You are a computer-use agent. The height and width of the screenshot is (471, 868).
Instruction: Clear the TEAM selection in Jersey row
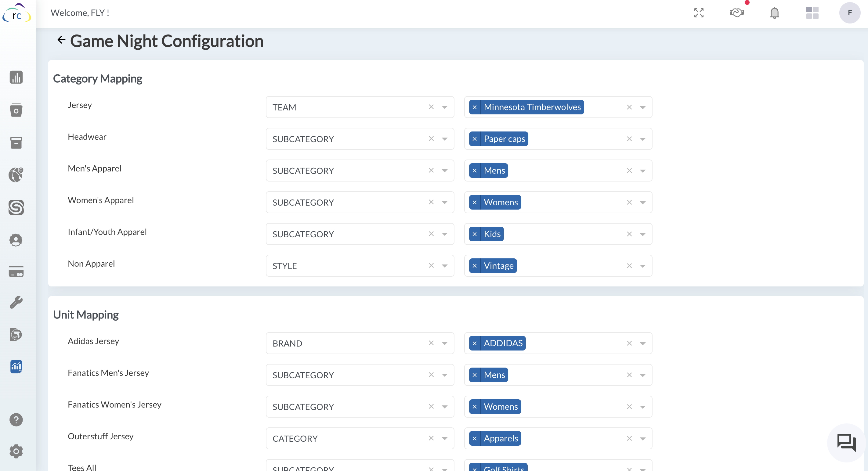point(431,107)
